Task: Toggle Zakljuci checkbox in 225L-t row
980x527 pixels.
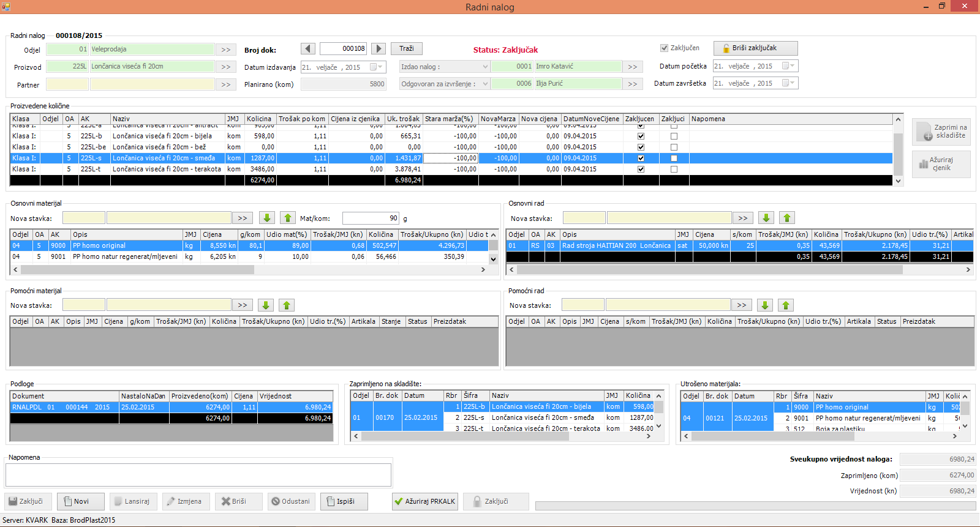Action: 674,169
